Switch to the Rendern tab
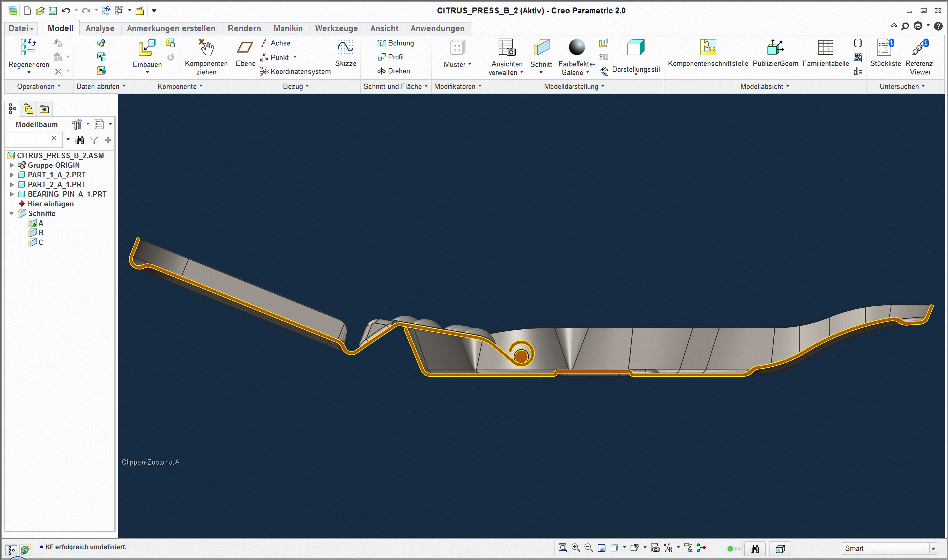948x560 pixels. 244,28
